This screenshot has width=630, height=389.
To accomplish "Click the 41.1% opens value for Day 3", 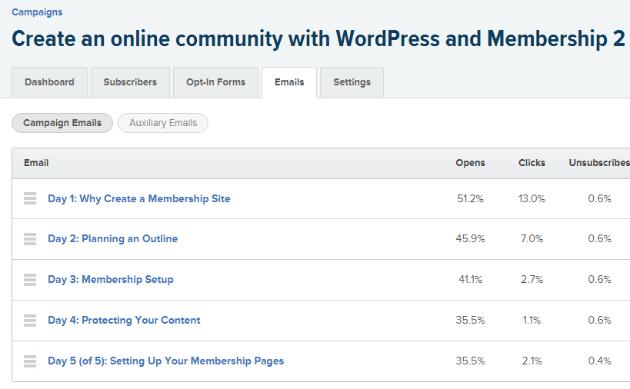I will [470, 279].
